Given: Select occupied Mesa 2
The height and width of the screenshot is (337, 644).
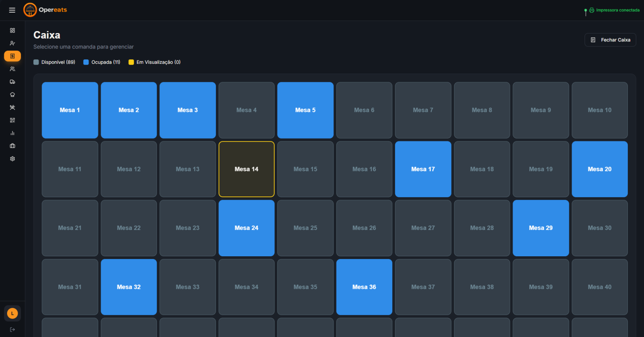Looking at the screenshot, I should (129, 110).
